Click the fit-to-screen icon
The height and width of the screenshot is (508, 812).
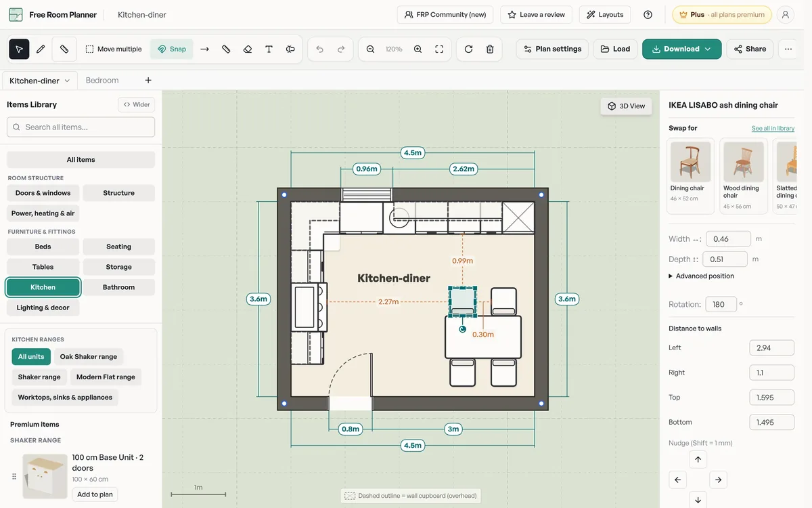point(439,49)
